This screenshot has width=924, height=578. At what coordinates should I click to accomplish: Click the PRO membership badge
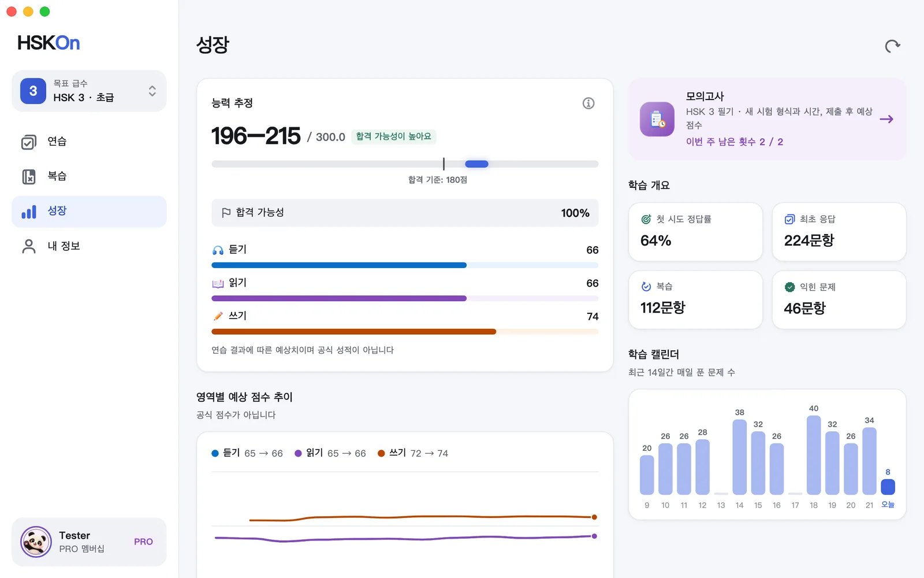pos(143,542)
